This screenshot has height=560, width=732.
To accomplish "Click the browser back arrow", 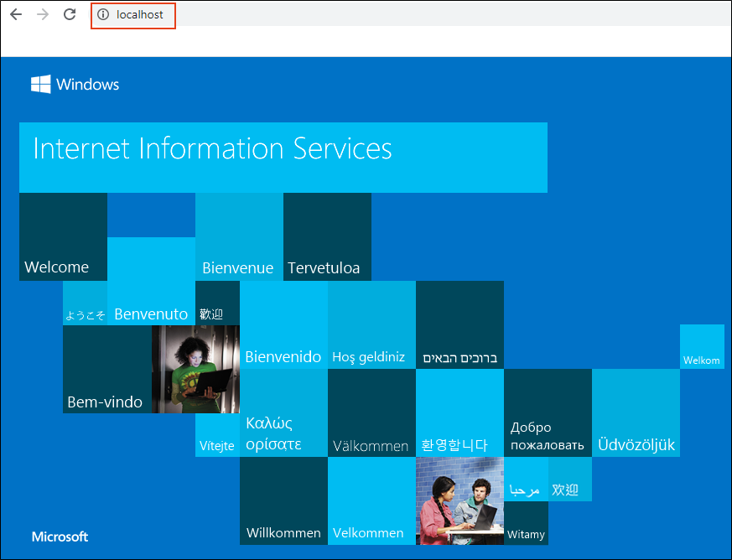I will point(16,14).
